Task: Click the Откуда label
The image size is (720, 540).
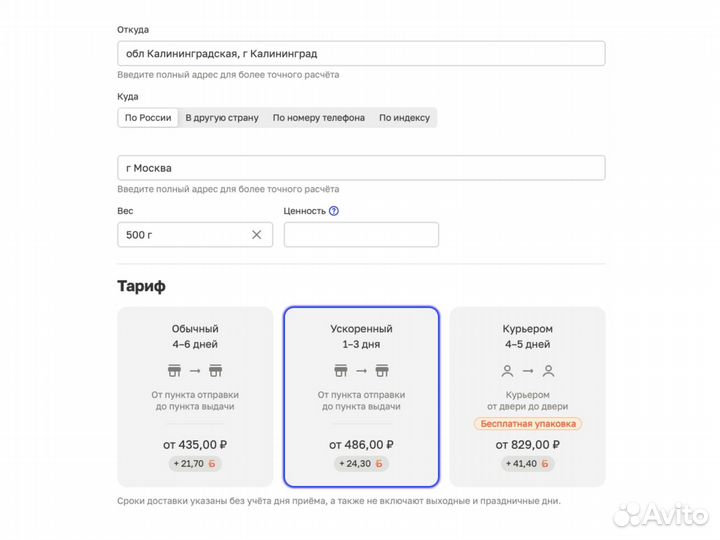Action: [133, 29]
